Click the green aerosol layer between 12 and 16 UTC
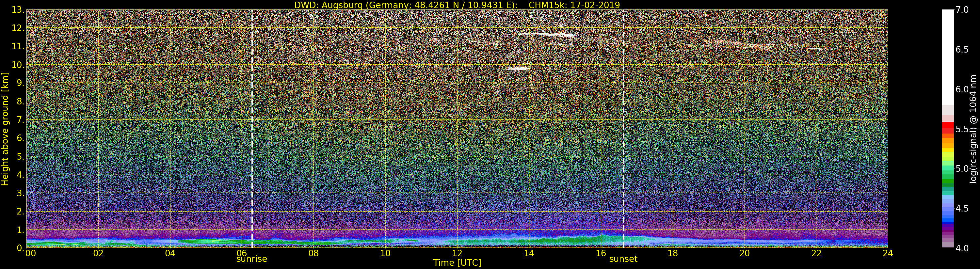The height and width of the screenshot is (269, 980). pos(529,241)
